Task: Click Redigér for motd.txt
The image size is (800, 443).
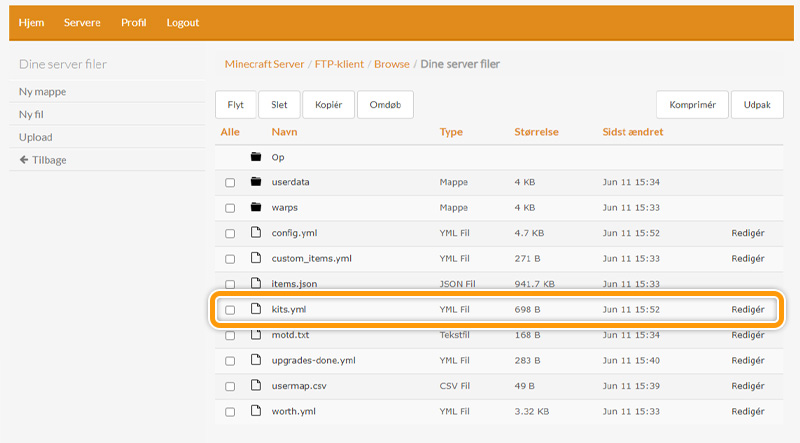Action: (748, 335)
